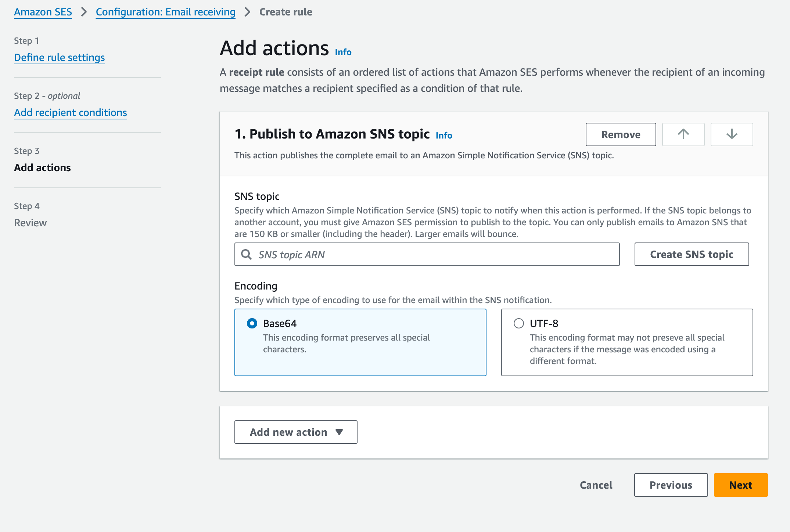Open the Add recipient conditions step

(x=70, y=112)
